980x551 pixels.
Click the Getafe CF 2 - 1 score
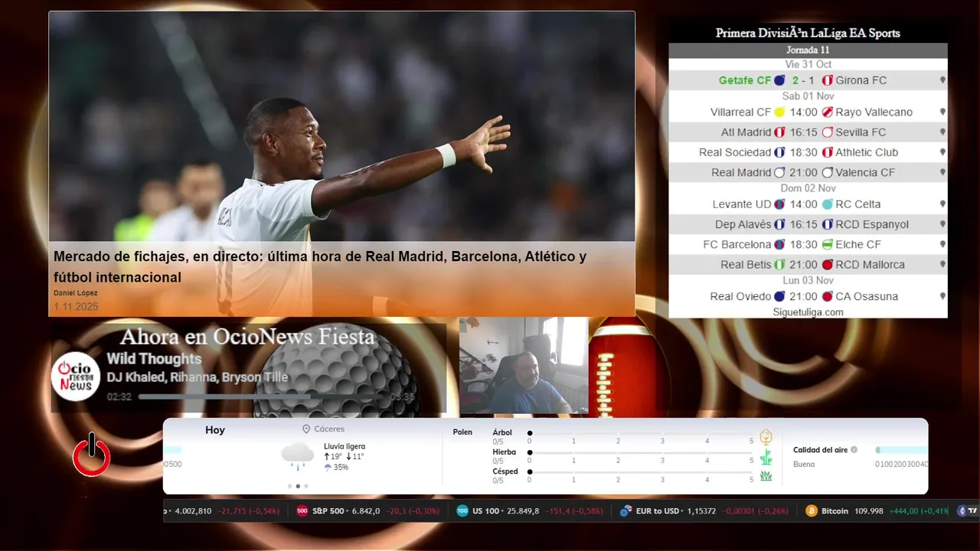click(803, 80)
